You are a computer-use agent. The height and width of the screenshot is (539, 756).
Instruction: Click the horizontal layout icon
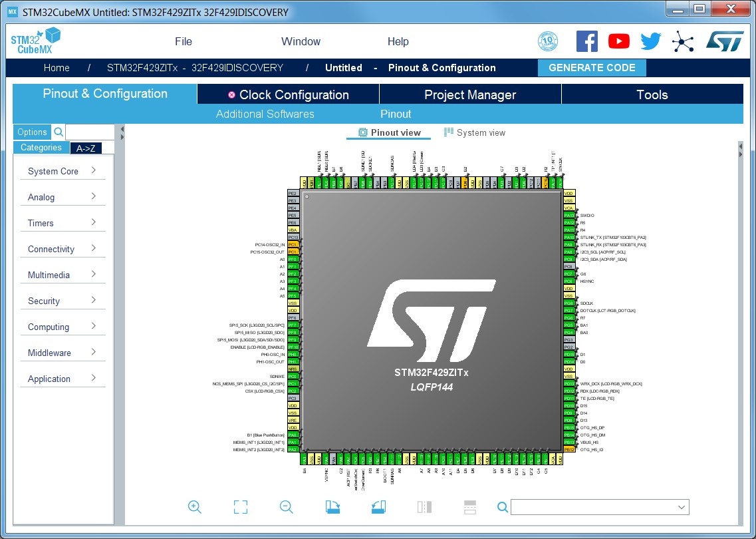(470, 506)
